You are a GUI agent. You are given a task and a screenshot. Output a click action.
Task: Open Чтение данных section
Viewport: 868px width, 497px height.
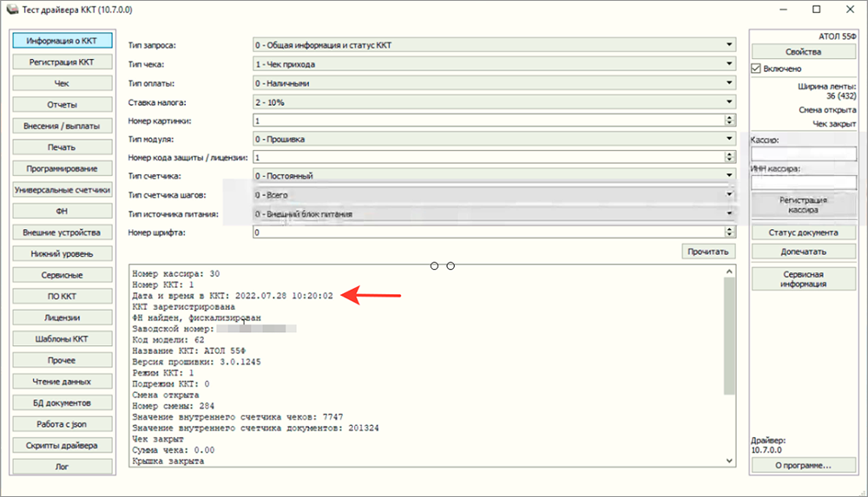pyautogui.click(x=62, y=382)
